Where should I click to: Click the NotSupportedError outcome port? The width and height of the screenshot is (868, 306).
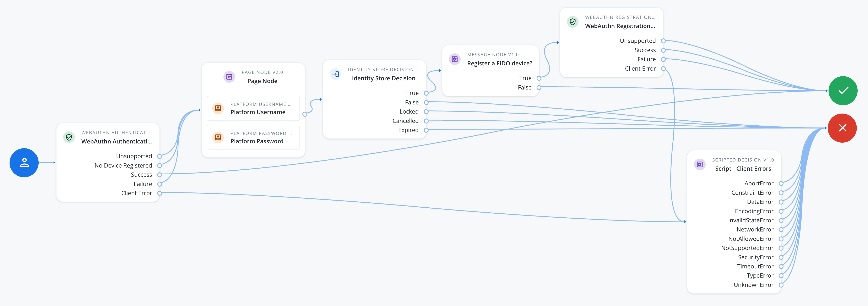pos(781,248)
